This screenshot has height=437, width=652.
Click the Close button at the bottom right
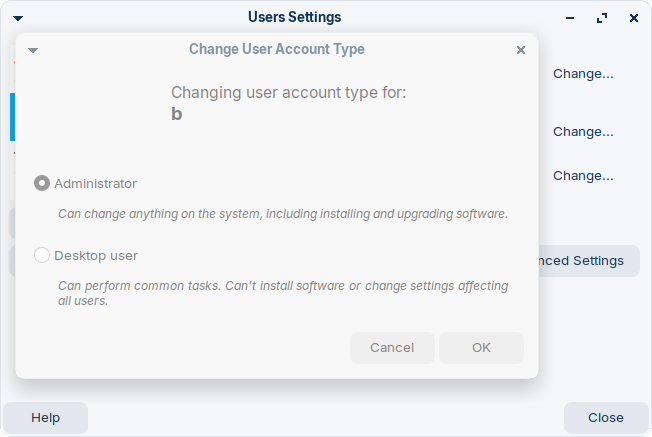pyautogui.click(x=606, y=417)
